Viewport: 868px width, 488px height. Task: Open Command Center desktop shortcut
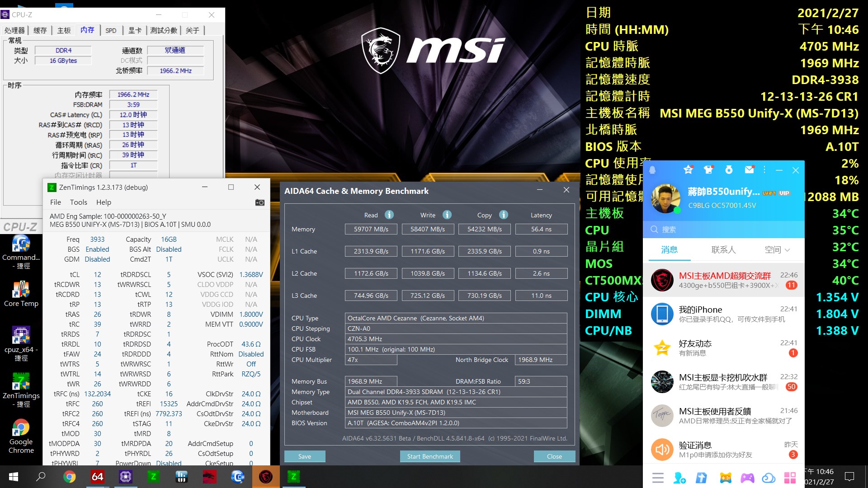21,252
